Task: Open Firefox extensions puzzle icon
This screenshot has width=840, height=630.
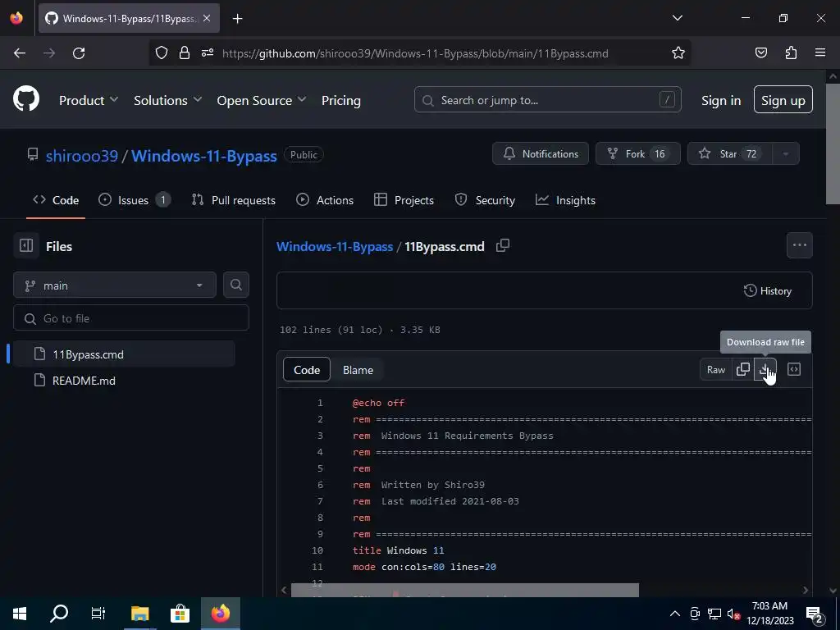Action: [791, 53]
